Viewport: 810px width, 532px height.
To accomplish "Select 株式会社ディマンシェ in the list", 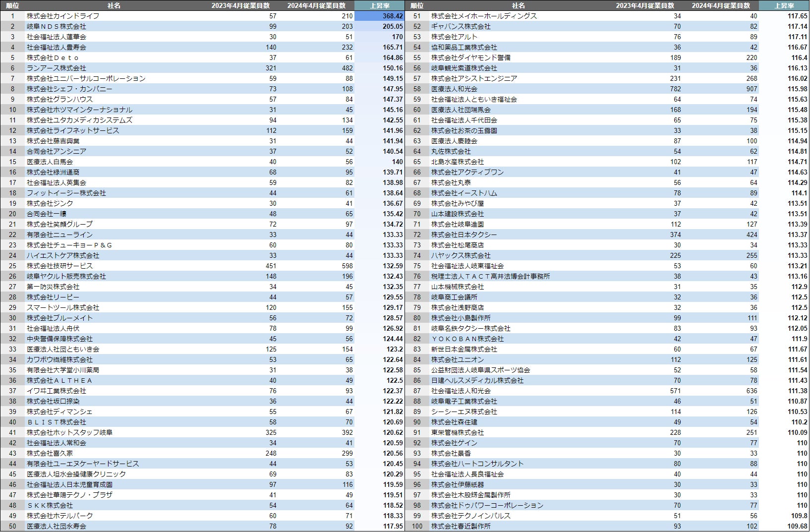I will point(59,412).
